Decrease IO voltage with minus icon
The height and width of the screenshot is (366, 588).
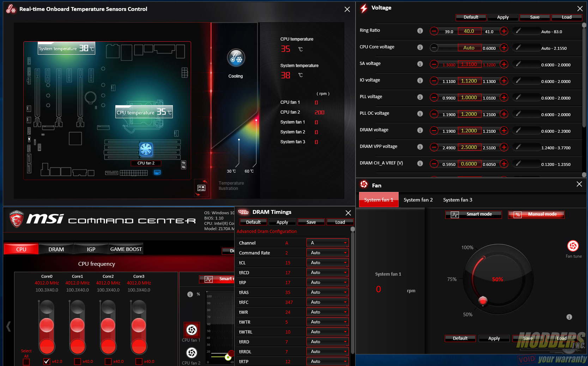(434, 81)
